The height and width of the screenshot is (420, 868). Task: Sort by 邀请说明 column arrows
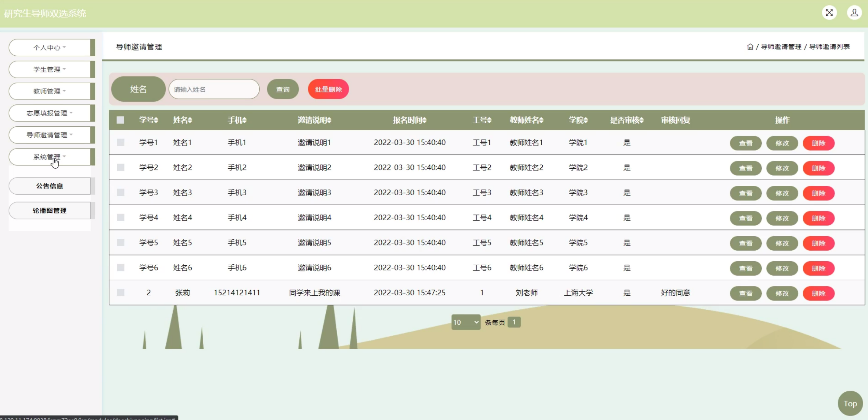click(329, 120)
